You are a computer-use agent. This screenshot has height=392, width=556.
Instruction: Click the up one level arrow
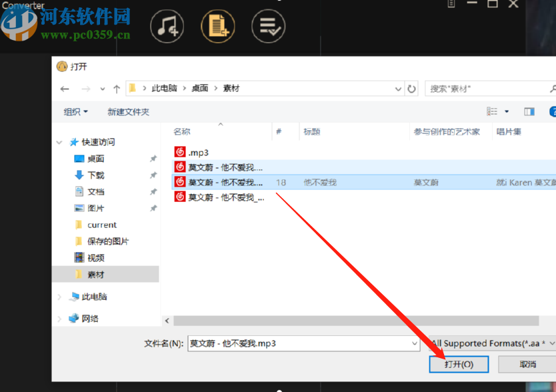coord(117,88)
